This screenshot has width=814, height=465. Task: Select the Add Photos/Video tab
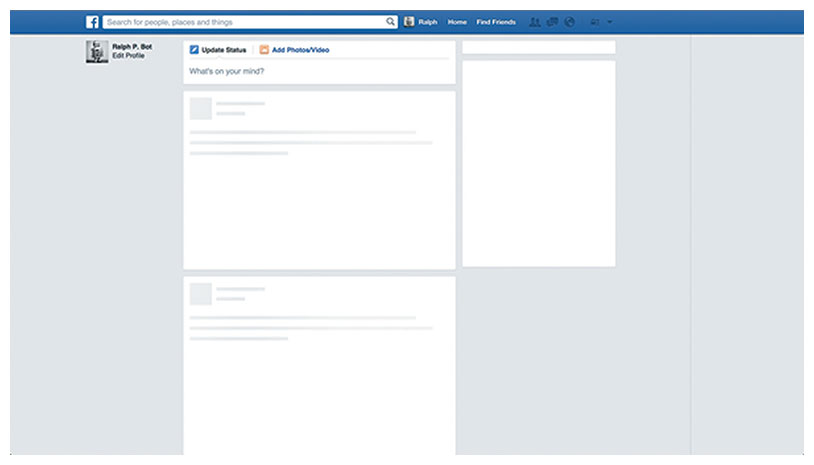pos(300,50)
